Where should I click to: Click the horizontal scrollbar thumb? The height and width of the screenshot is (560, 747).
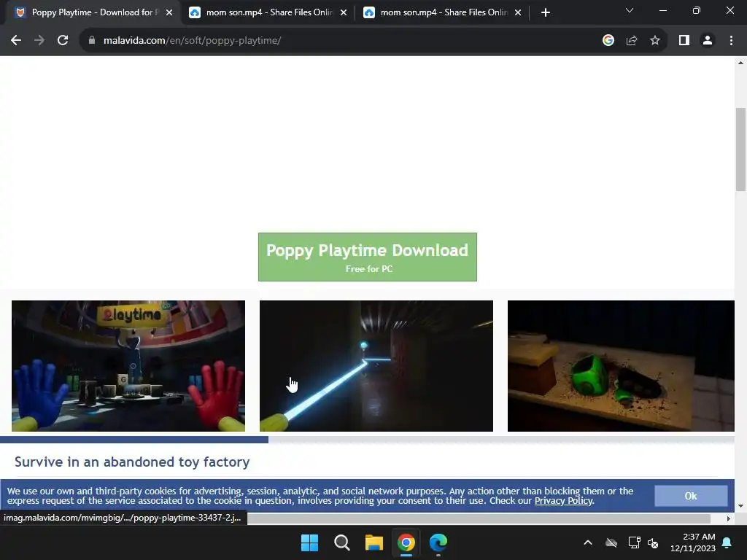coord(479,518)
